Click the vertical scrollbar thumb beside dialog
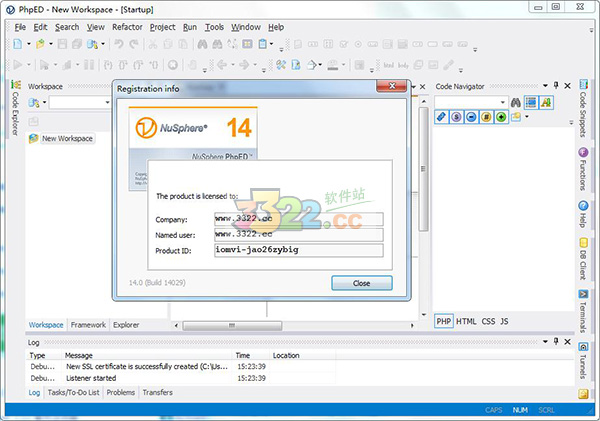Image resolution: width=600 pixels, height=421 pixels. pyautogui.click(x=423, y=169)
